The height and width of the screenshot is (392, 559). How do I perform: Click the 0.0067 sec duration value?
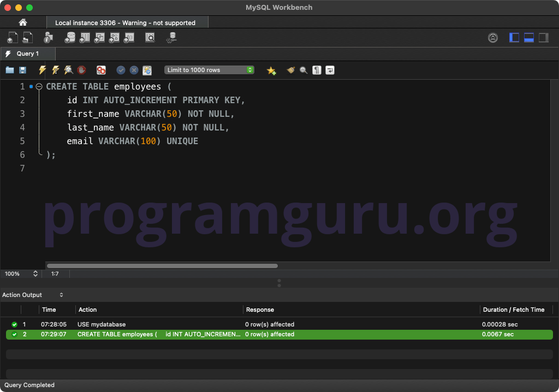pos(498,334)
